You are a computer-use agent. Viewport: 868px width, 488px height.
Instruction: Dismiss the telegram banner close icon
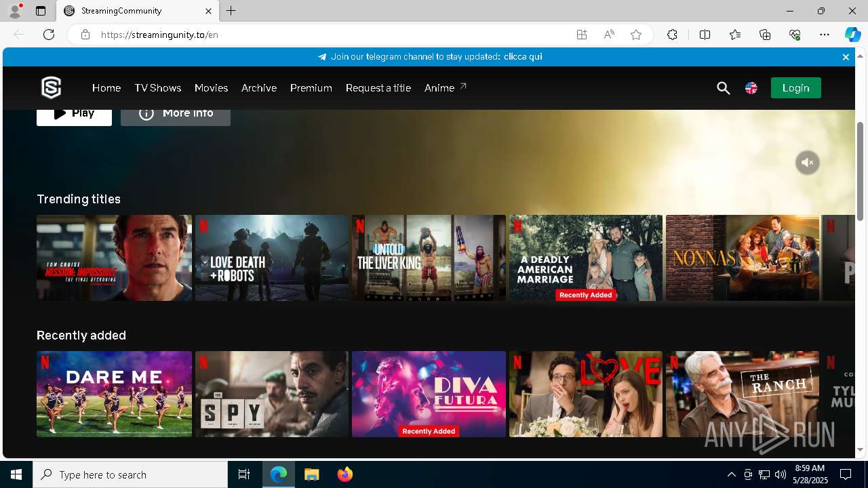coord(846,57)
